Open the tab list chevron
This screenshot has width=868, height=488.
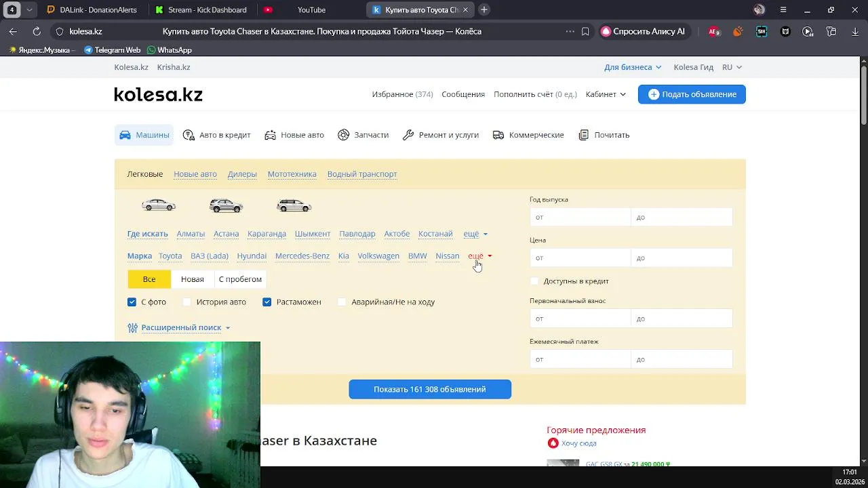point(29,9)
